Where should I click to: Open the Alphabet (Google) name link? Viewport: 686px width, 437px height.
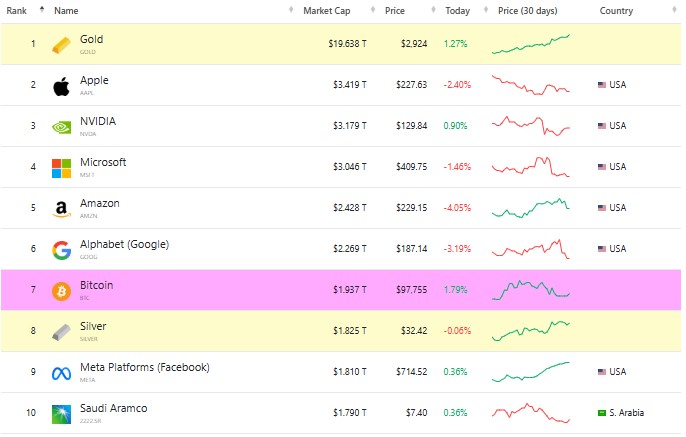tap(124, 244)
